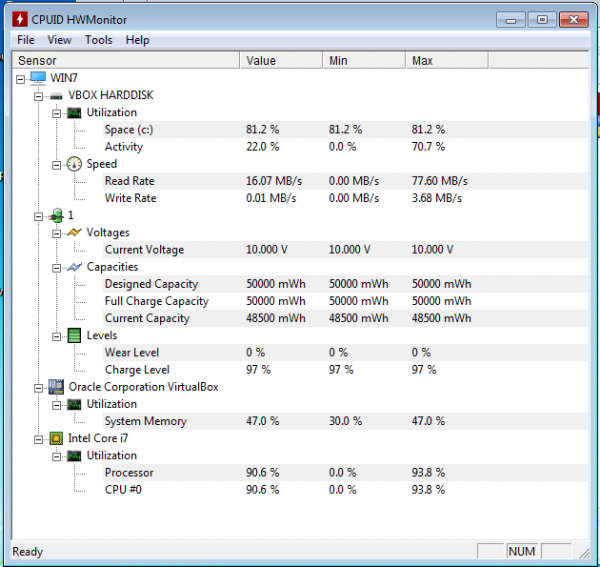This screenshot has height=567, width=600.
Task: Collapse the VBOX HARDDISK tree node
Action: (39, 96)
